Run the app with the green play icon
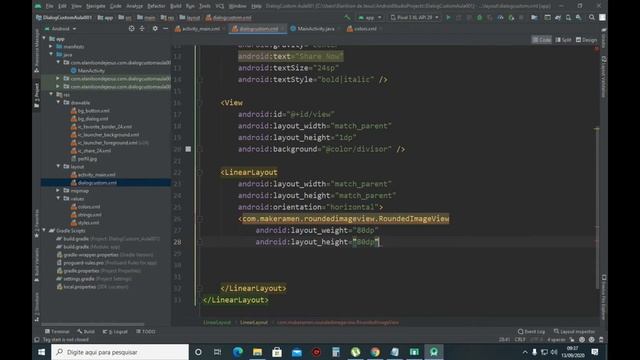640x360 pixels. coord(448,18)
